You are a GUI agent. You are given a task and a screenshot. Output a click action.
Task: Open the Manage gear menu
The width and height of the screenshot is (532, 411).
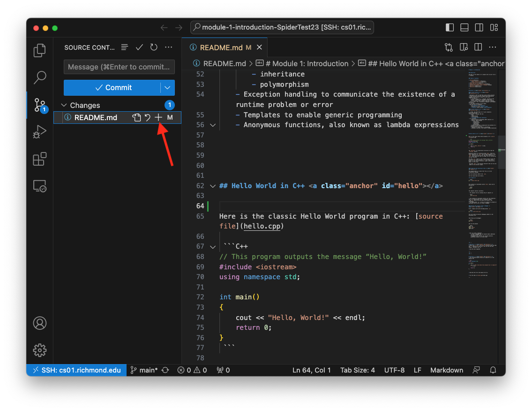[x=40, y=350]
